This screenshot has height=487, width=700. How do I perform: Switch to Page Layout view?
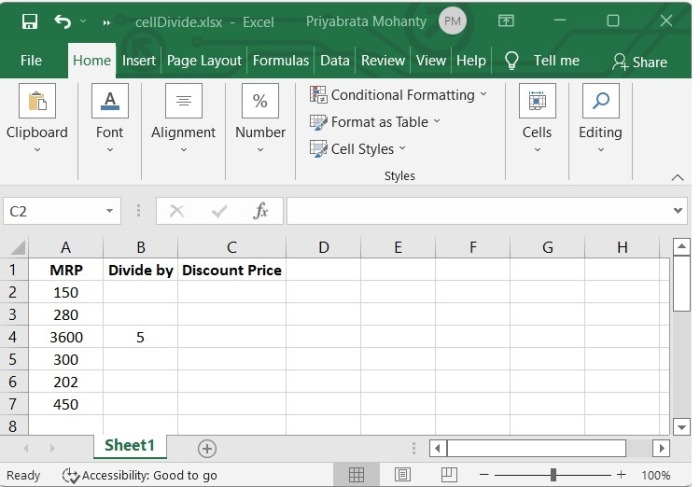coord(403,475)
